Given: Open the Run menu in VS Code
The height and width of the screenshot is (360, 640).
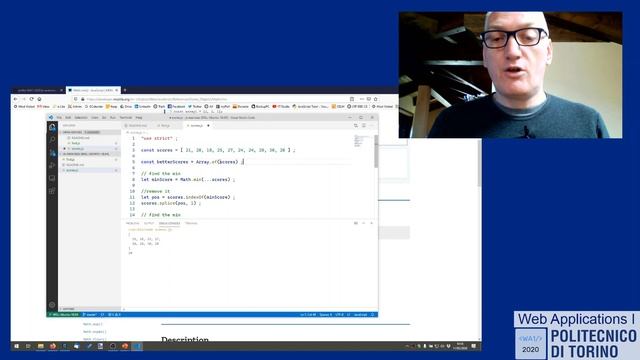Looking at the screenshot, I should click(x=113, y=118).
